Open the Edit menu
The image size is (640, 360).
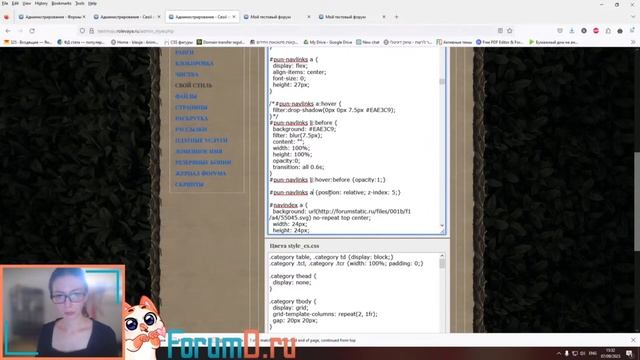pyautogui.click(x=15, y=3)
